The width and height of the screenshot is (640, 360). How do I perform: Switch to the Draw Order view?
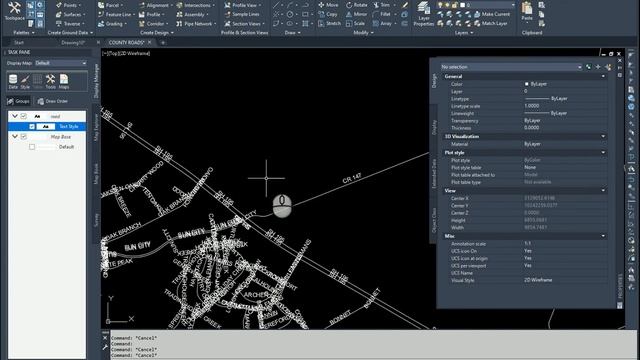53,101
